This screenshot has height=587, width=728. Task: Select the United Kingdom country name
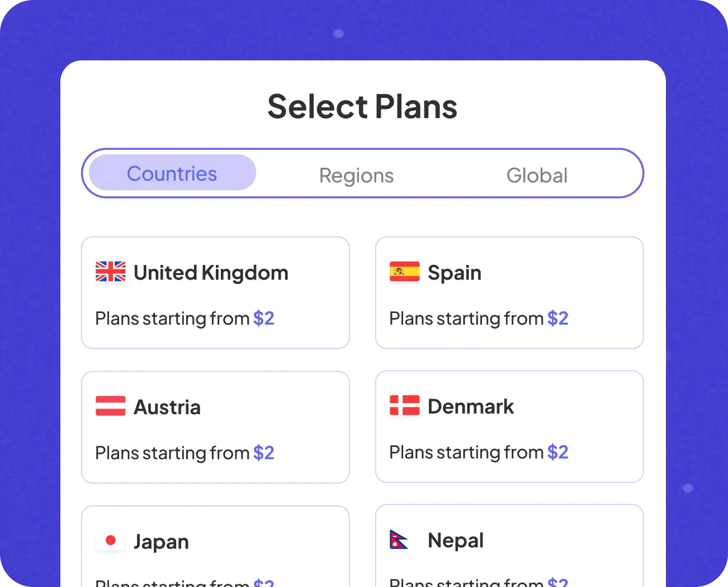211,273
